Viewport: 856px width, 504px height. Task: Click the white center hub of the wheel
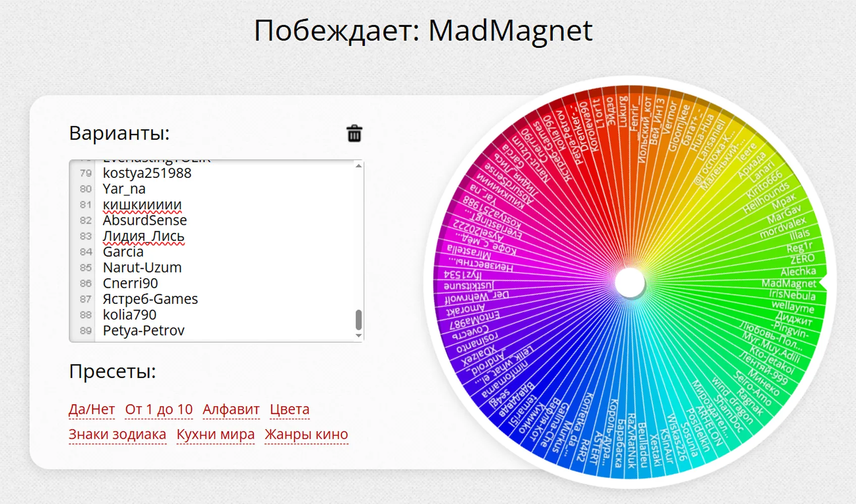click(630, 283)
